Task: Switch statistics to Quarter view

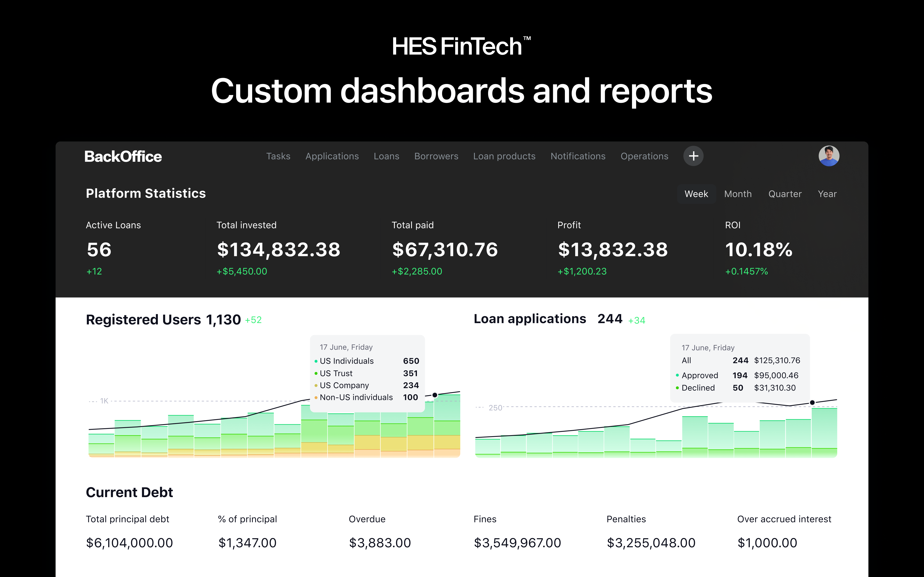Action: (785, 194)
